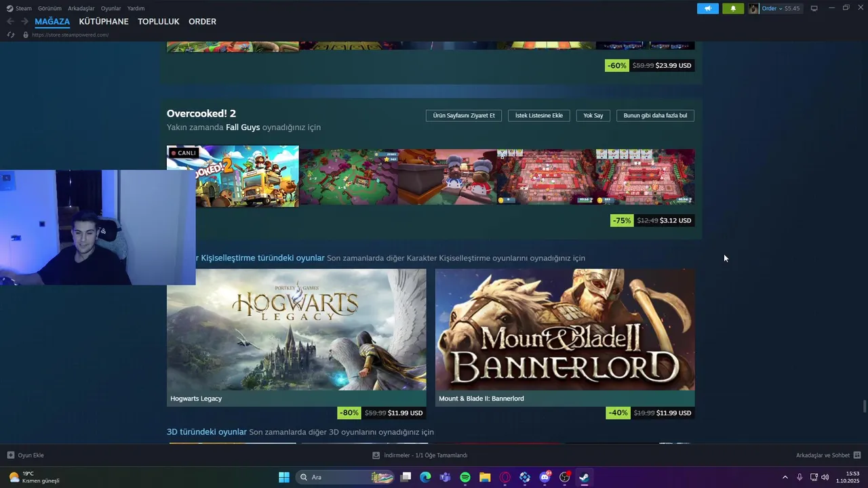
Task: Click Ürün Sayfasını Ziyaret Et
Action: point(464,116)
